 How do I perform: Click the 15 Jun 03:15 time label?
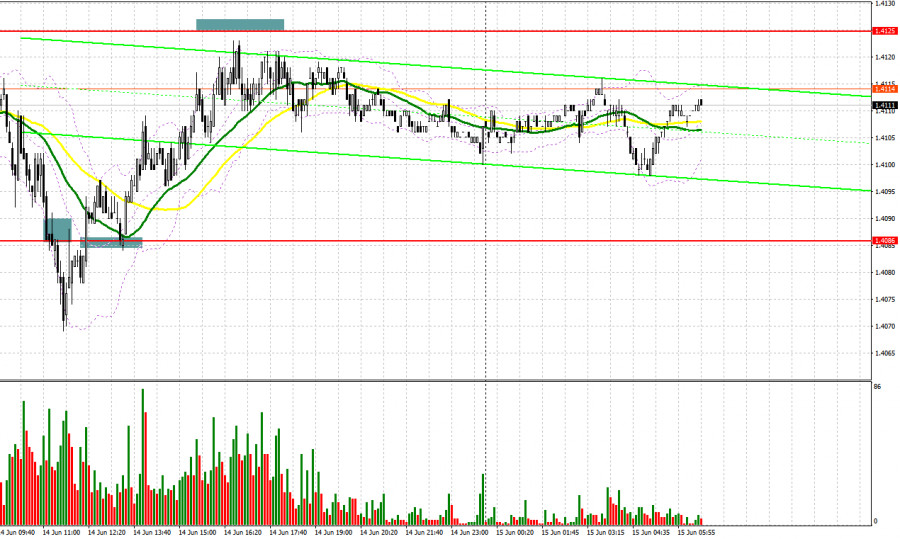[x=606, y=533]
